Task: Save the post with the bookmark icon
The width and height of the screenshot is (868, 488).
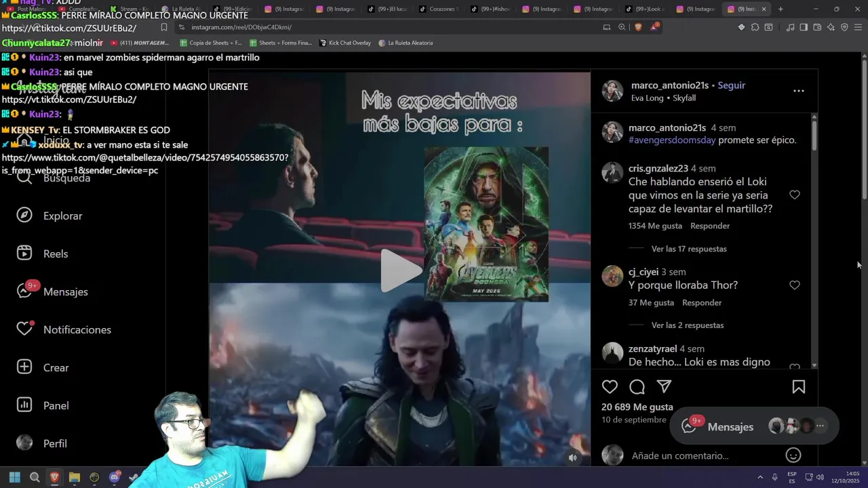Action: [x=798, y=387]
